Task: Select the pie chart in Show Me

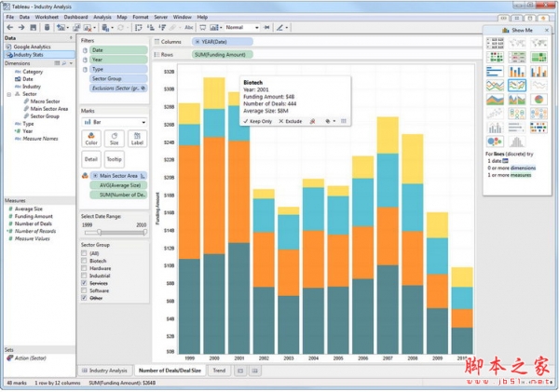Action: pyautogui.click(x=539, y=100)
